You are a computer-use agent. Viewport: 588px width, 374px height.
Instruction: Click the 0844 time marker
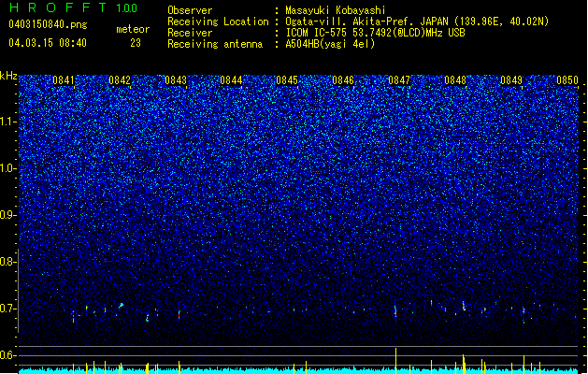(231, 80)
